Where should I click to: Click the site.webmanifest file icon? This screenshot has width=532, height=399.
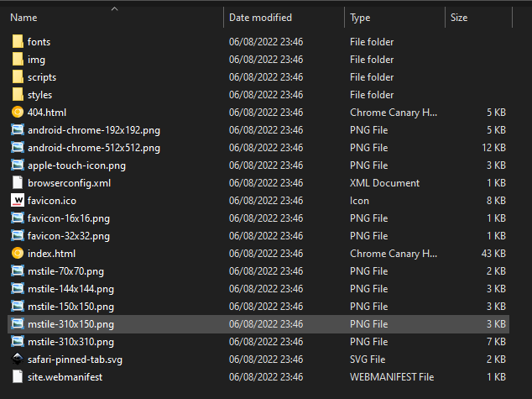point(18,377)
